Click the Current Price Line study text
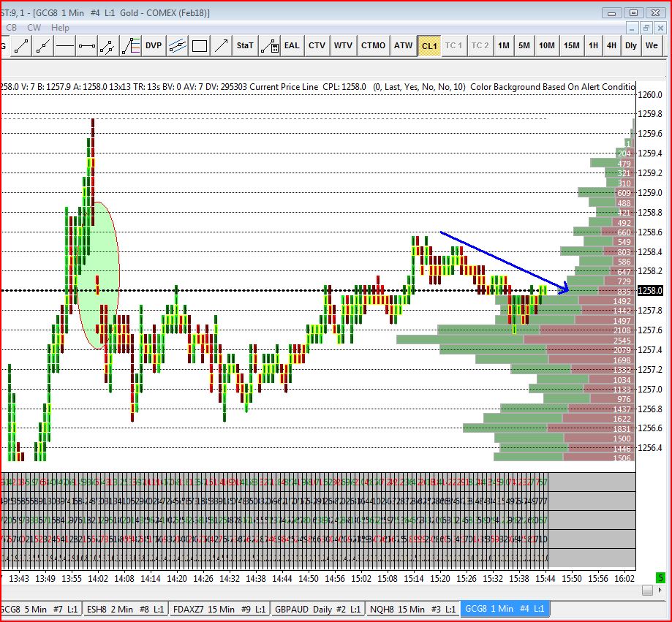The width and height of the screenshot is (672, 622). (284, 86)
